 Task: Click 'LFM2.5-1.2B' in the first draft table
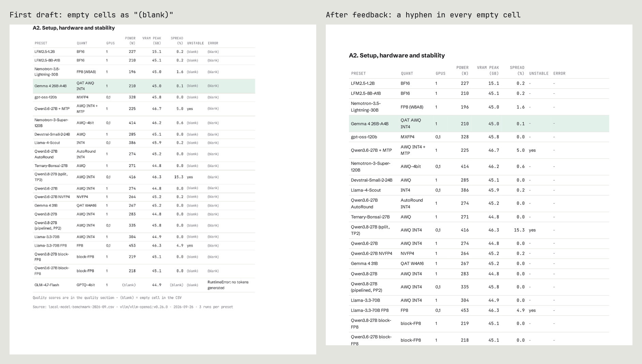(x=45, y=52)
